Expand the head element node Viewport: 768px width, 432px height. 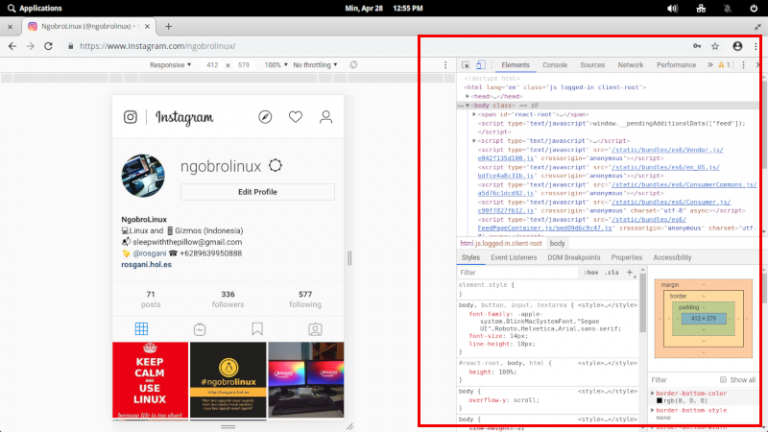(468, 96)
